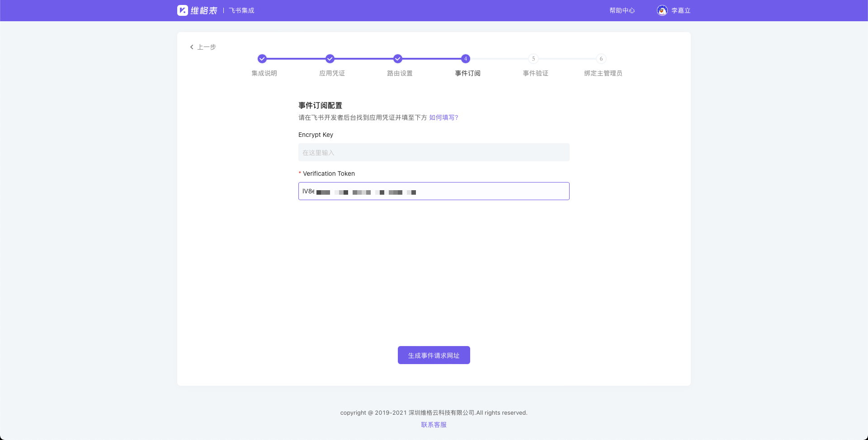The height and width of the screenshot is (440, 868).
Task: Click step 1 checkmark circle 集成说明
Action: [x=262, y=59]
